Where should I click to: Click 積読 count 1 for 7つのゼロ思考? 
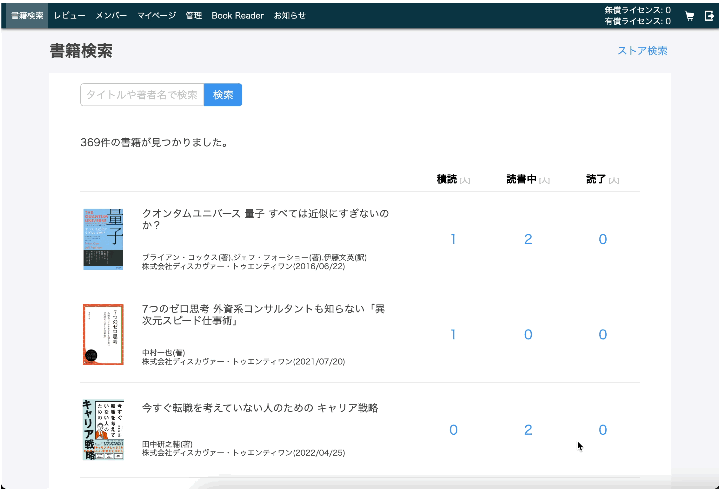453,335
